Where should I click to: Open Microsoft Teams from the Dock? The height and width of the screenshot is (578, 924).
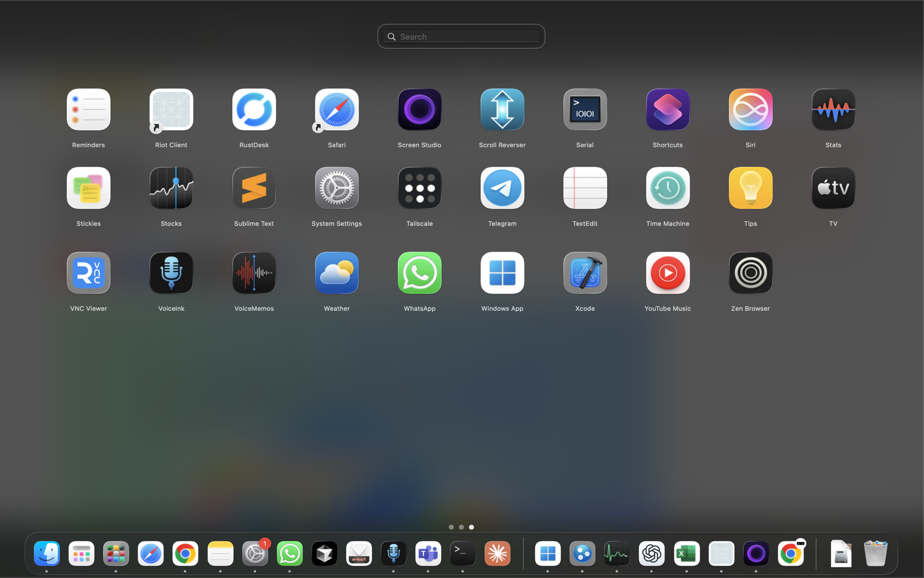click(x=428, y=554)
